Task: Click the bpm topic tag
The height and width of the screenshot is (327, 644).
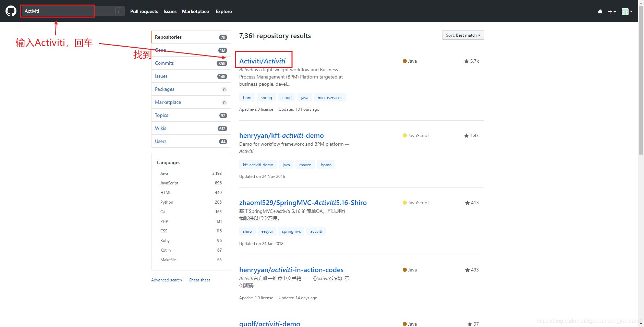Action: pyautogui.click(x=247, y=98)
